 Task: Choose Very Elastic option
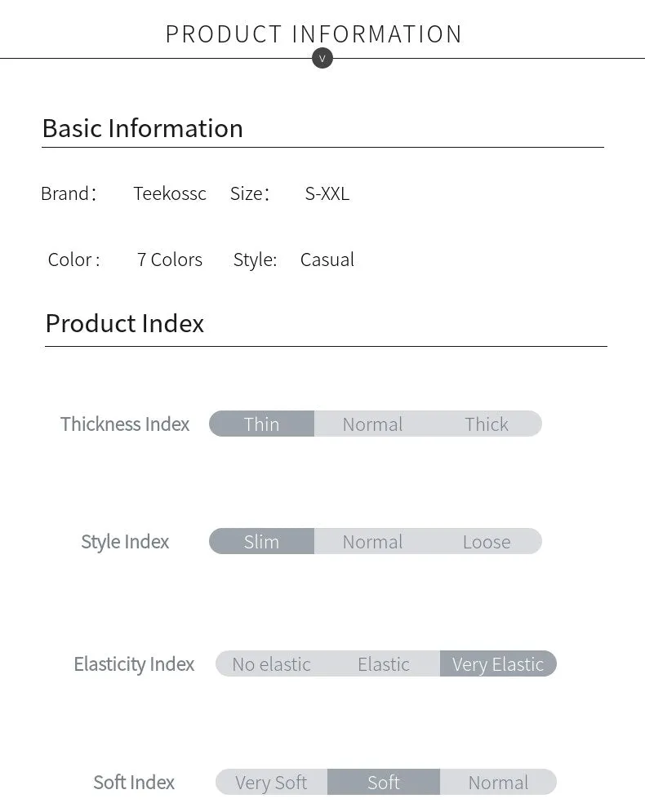tap(498, 664)
